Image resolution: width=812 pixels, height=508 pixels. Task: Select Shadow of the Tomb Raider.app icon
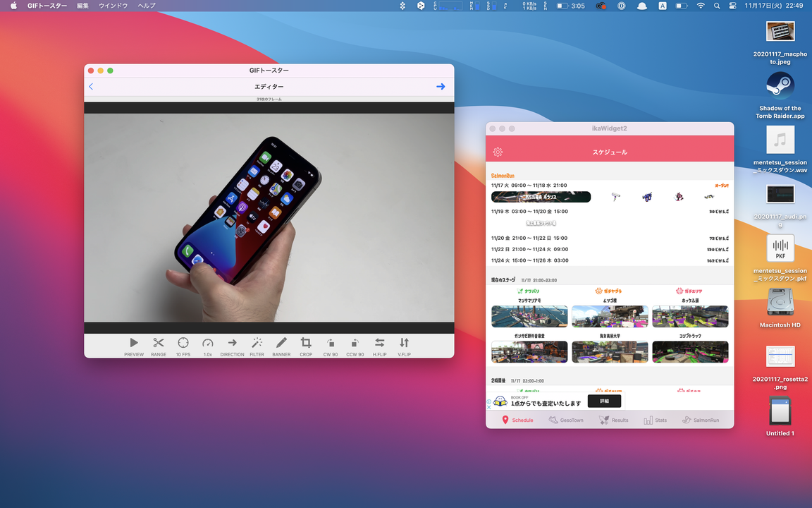[x=780, y=96]
